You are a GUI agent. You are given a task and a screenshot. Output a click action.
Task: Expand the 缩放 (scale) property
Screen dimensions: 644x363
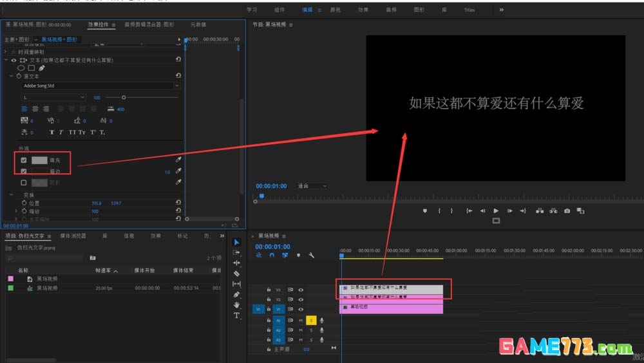tap(17, 211)
